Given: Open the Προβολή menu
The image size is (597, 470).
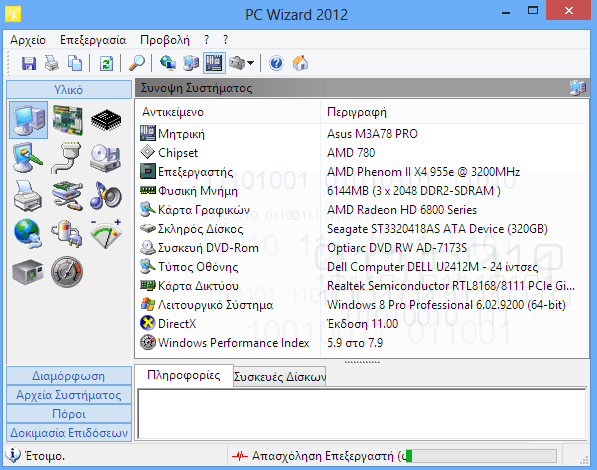Looking at the screenshot, I should 164,40.
